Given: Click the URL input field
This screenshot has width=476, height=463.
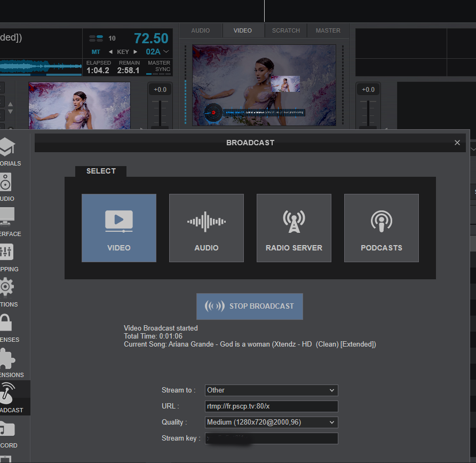Looking at the screenshot, I should (272, 406).
